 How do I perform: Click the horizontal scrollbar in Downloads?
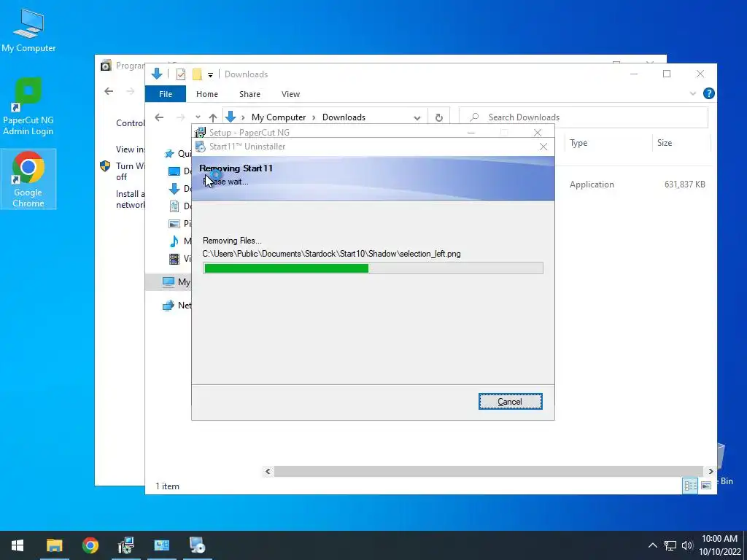488,471
